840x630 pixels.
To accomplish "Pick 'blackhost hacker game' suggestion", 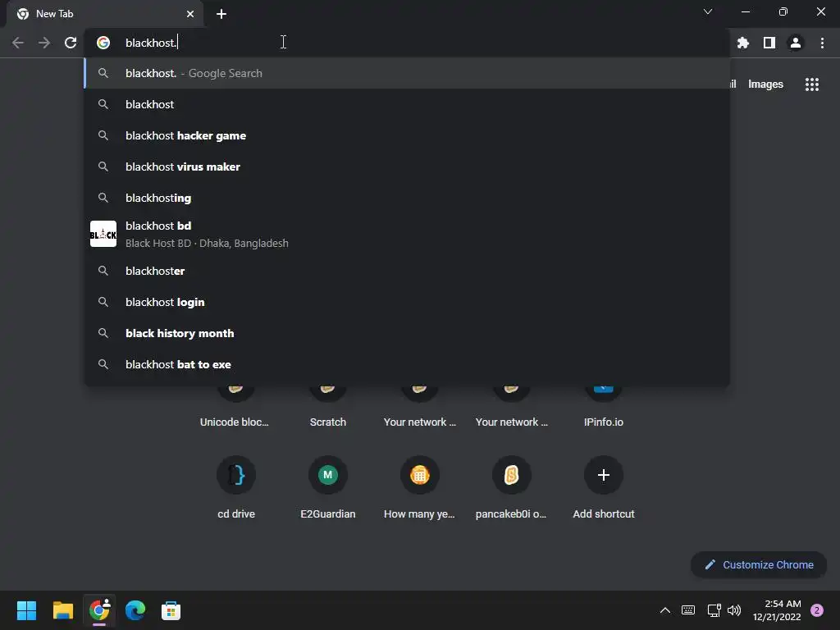I will click(x=407, y=135).
